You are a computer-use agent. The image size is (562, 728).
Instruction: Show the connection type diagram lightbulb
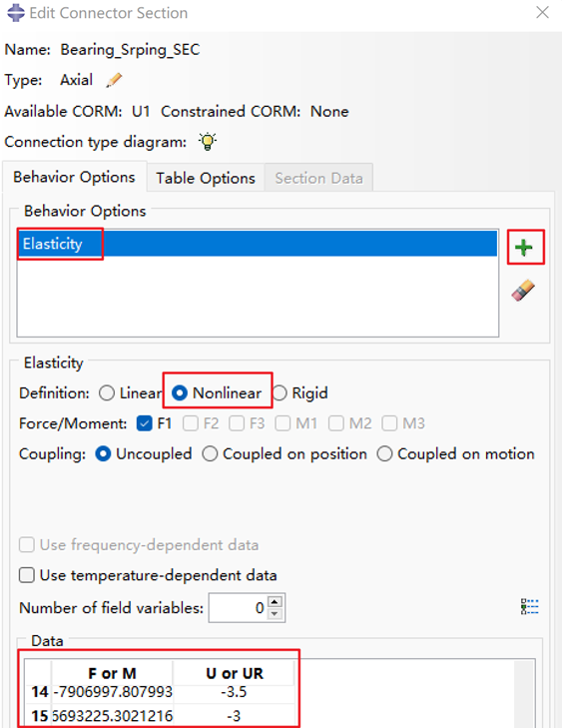coord(208,141)
